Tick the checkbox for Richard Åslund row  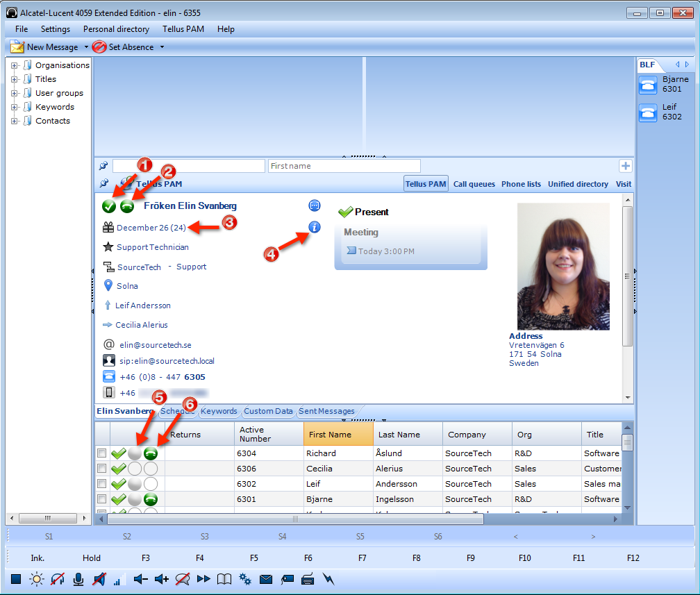(102, 453)
